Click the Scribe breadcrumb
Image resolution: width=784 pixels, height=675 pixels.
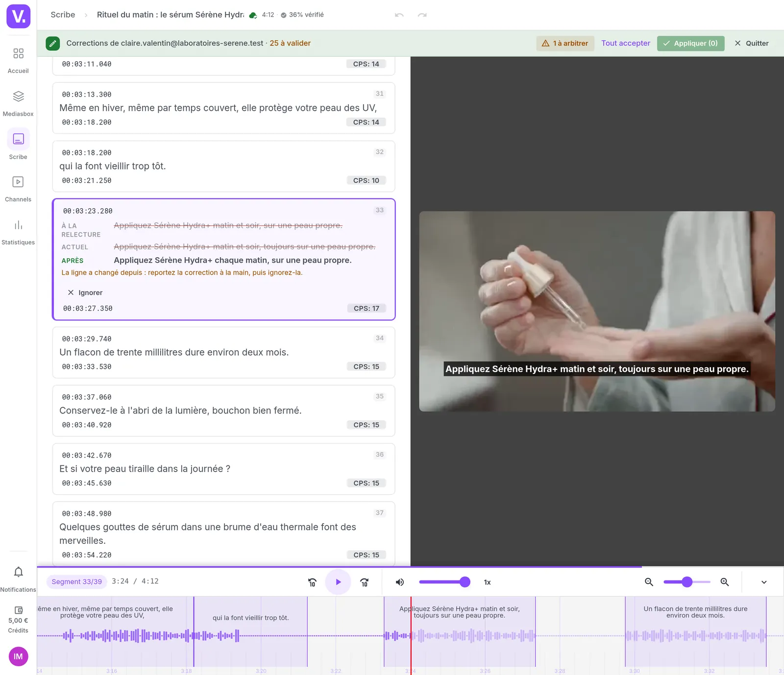click(63, 15)
